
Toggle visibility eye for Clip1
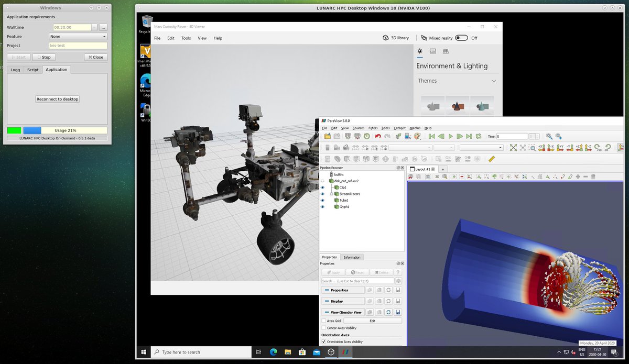(x=322, y=187)
